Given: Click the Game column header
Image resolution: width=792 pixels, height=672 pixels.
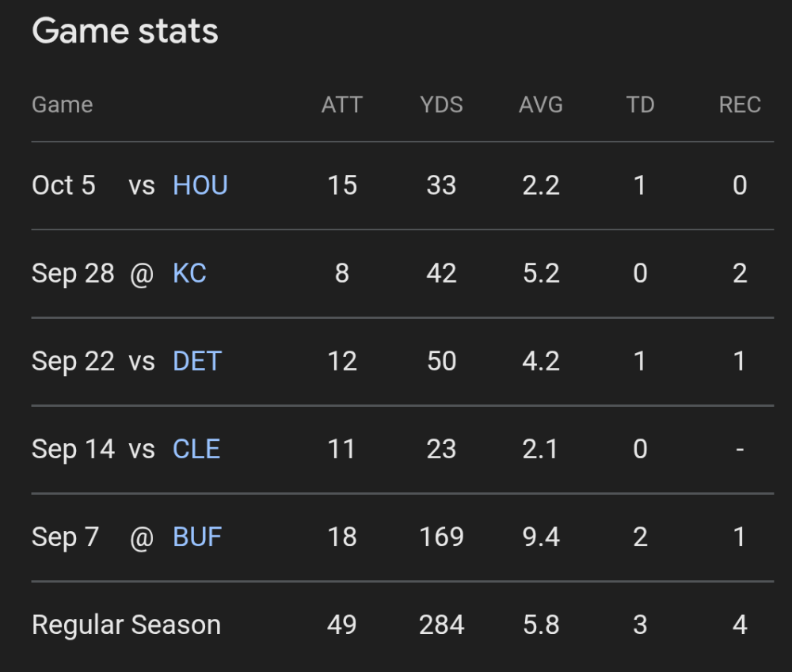Looking at the screenshot, I should click(62, 104).
